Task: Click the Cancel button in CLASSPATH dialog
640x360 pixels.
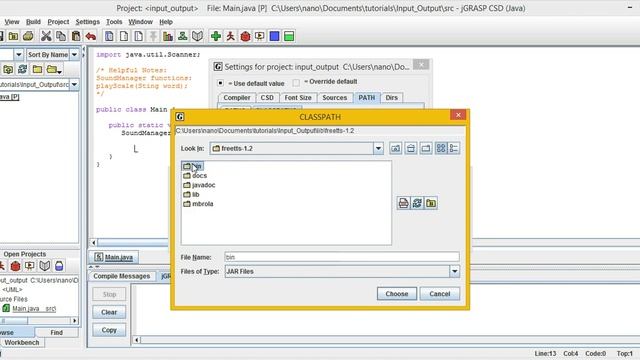Action: coord(440,294)
